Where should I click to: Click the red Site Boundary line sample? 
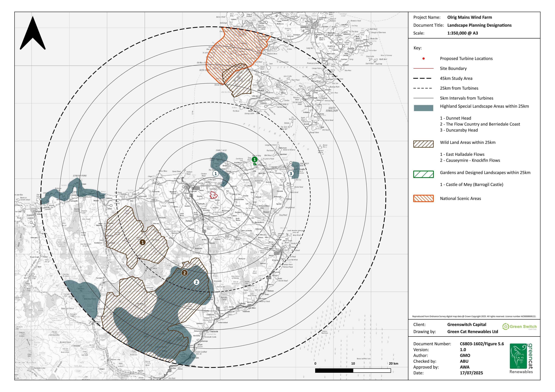[x=424, y=68]
